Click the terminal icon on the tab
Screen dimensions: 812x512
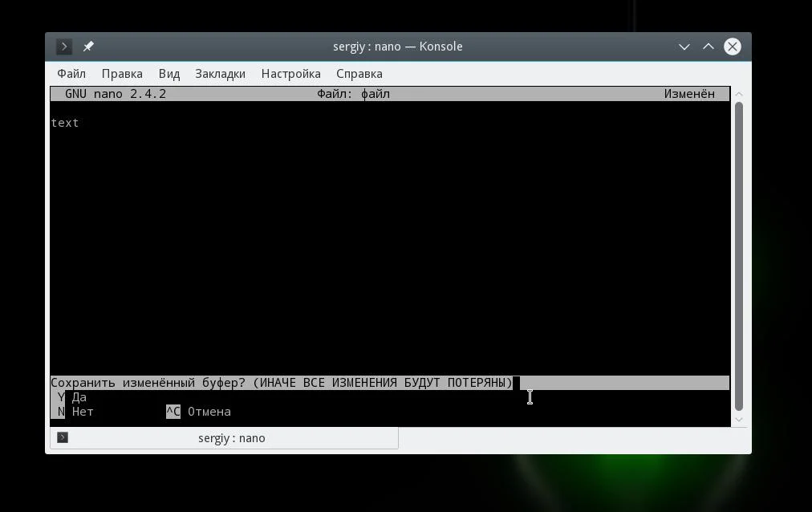pyautogui.click(x=63, y=437)
